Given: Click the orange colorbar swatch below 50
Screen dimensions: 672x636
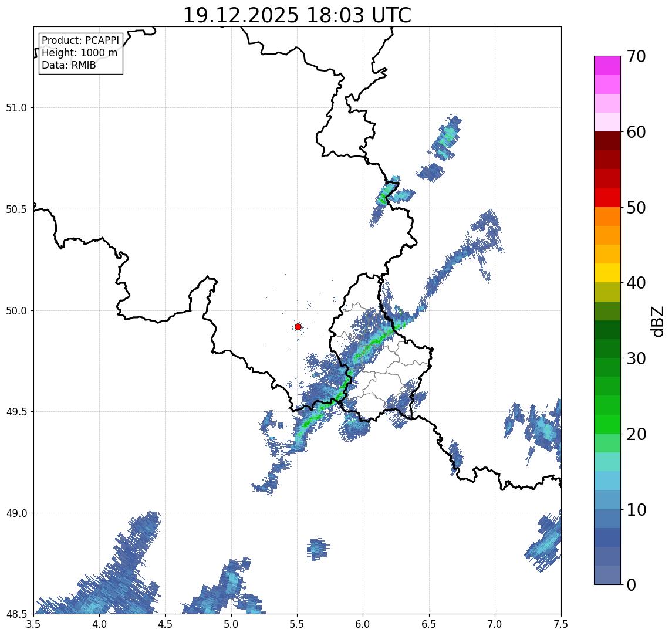Looking at the screenshot, I should (x=607, y=216).
